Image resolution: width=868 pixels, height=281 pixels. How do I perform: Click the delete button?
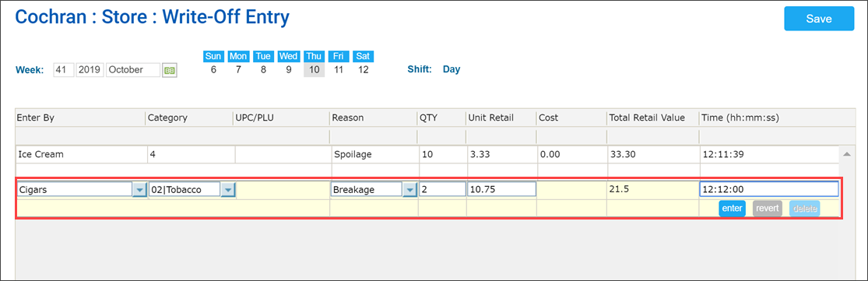(804, 209)
